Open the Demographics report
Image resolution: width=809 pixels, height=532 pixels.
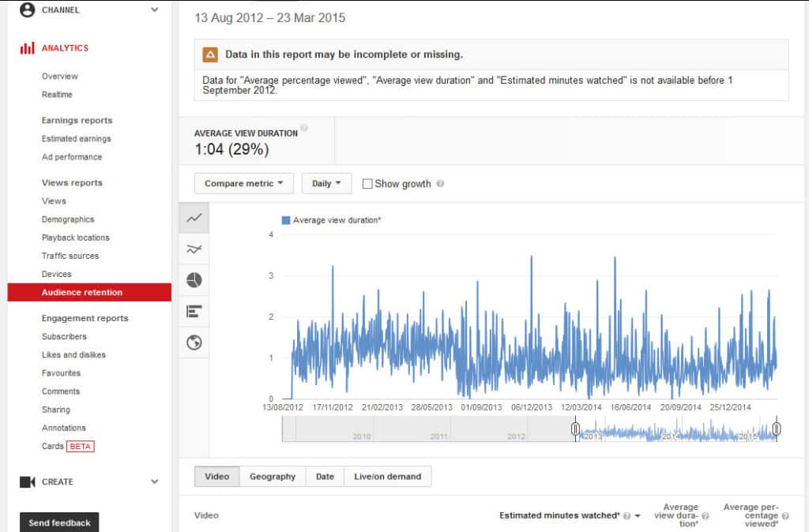pos(68,219)
